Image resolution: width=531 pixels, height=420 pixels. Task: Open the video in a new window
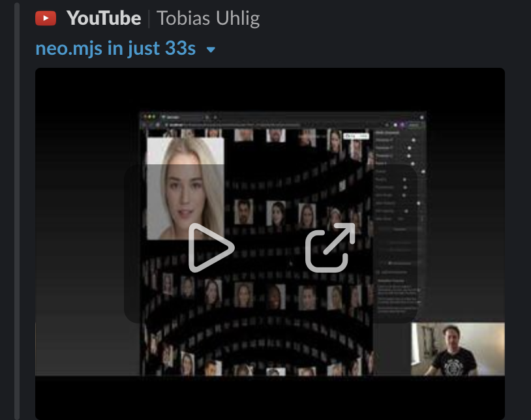(x=330, y=248)
